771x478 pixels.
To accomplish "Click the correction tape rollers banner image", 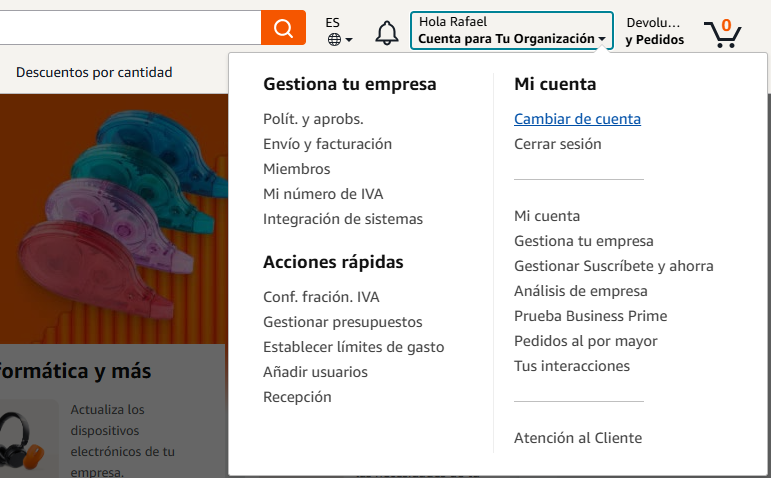I will click(114, 219).
